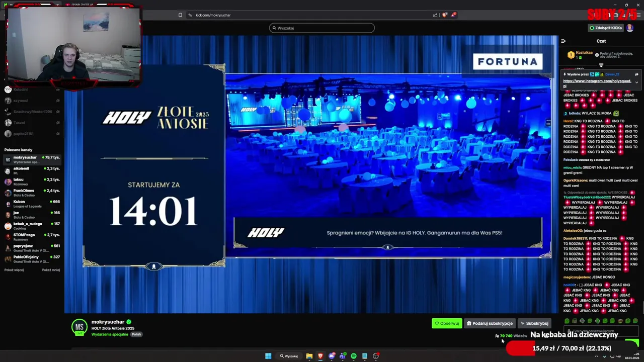Click the Windows taskbar search box
This screenshot has width=644, height=362.
pos(289,356)
